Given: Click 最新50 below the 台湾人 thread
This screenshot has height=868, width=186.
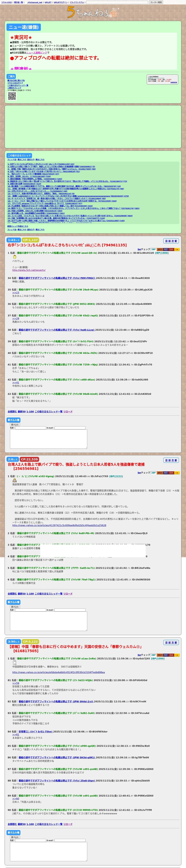Looking at the screenshot, I should pos(22,594).
